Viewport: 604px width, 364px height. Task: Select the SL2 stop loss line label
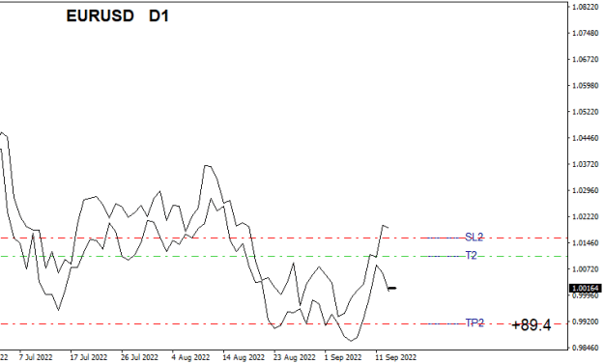474,237
